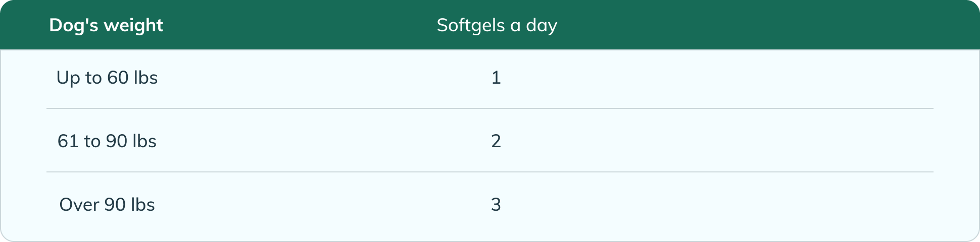The height and width of the screenshot is (242, 980).
Task: Click blank space right of value "1"
Action: click(717, 78)
